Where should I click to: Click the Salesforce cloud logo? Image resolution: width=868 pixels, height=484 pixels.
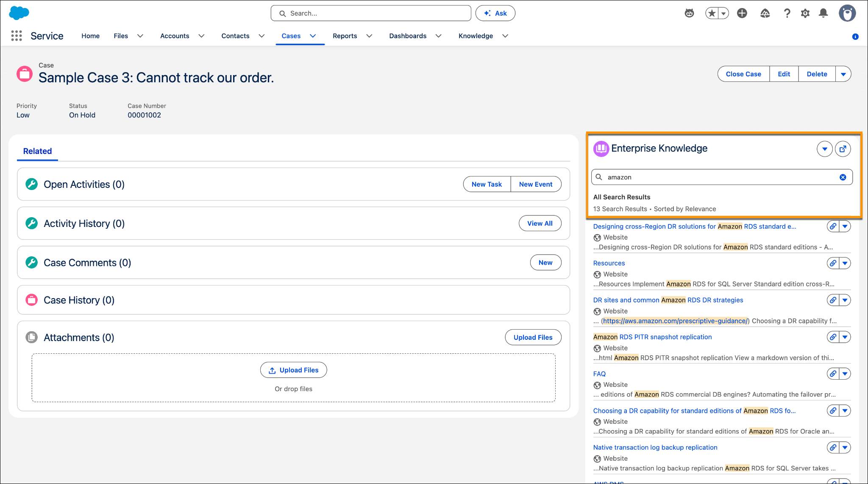19,13
